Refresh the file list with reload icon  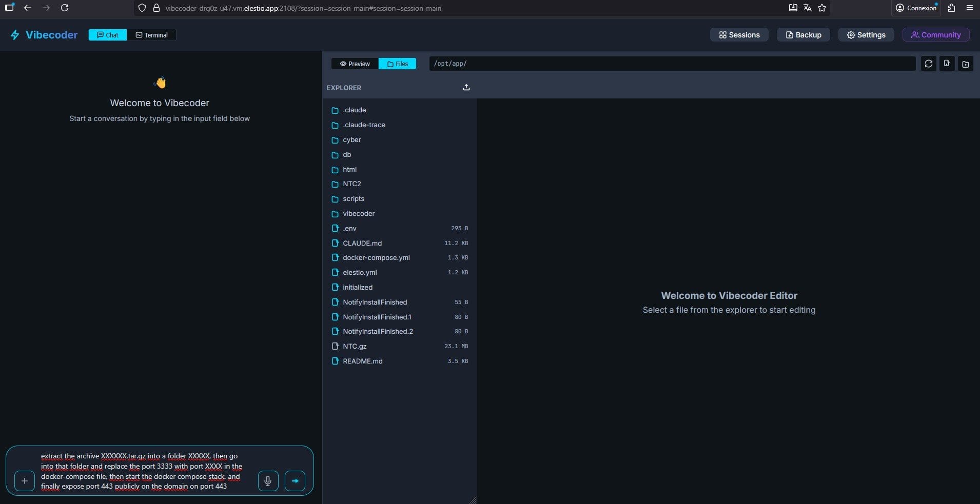928,64
